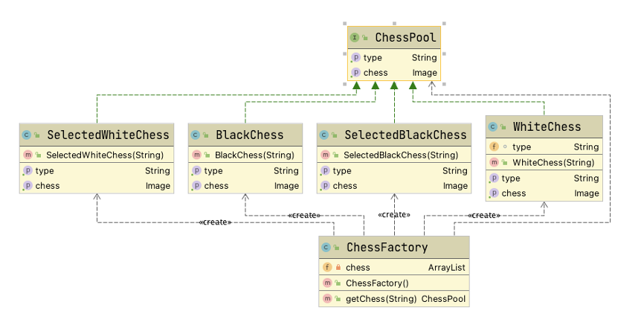The height and width of the screenshot is (325, 644).
Task: Click the public visibility icon of getChess(String)
Action: tap(338, 299)
